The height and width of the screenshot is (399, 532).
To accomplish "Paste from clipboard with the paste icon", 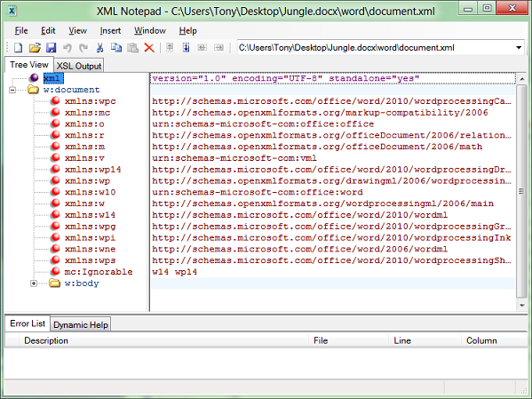I will click(132, 48).
